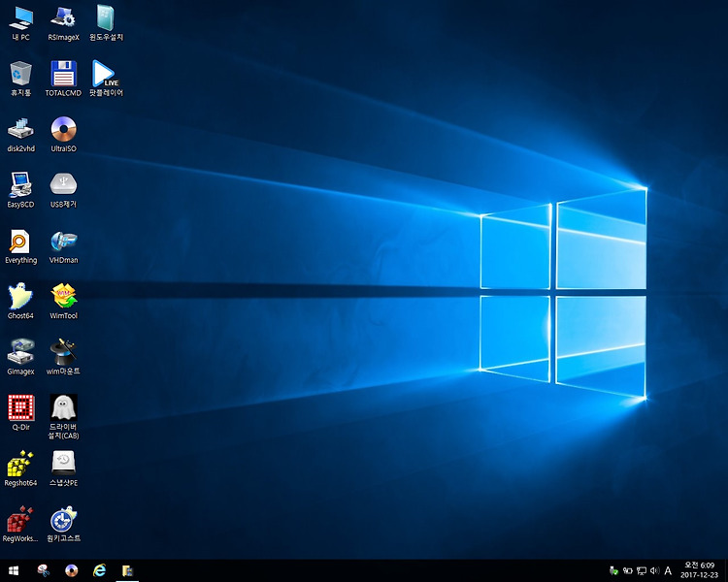728x582 pixels.
Task: Toggle the IME input mode A indicator
Action: (668, 570)
